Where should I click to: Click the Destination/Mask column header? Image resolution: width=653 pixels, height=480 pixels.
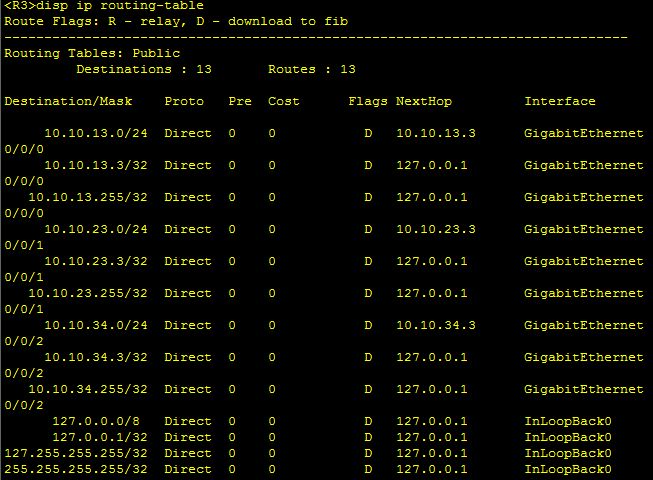(76, 101)
